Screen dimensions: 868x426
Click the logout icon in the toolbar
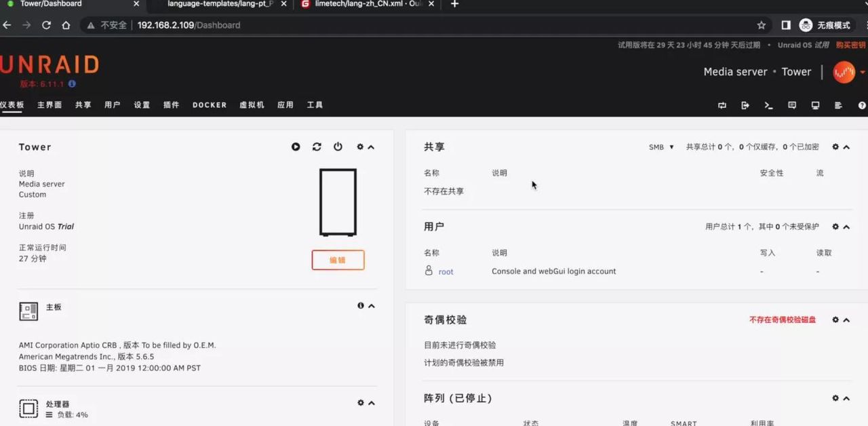[x=745, y=105]
